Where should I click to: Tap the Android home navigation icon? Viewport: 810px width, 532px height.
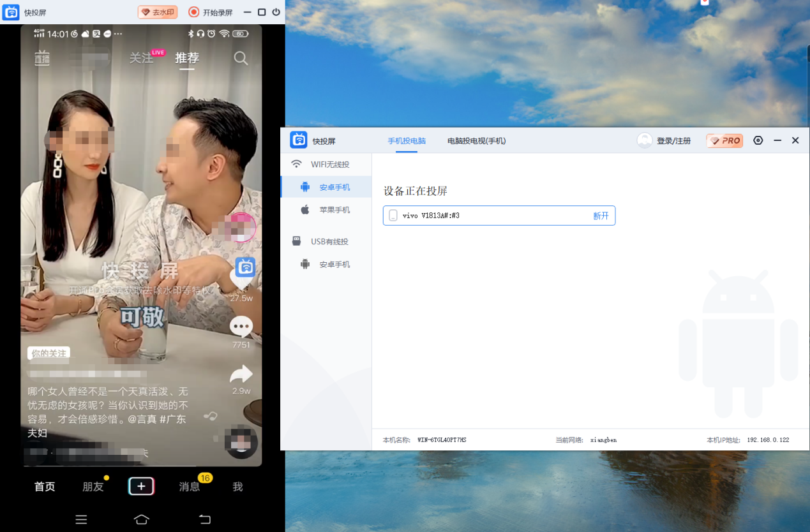click(x=142, y=519)
